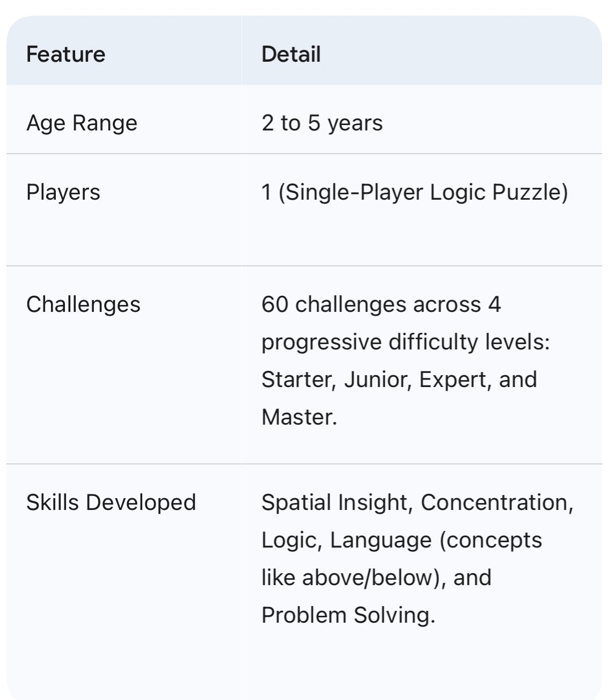The width and height of the screenshot is (608, 700).
Task: Select the Skills Developed row label
Action: point(111,502)
